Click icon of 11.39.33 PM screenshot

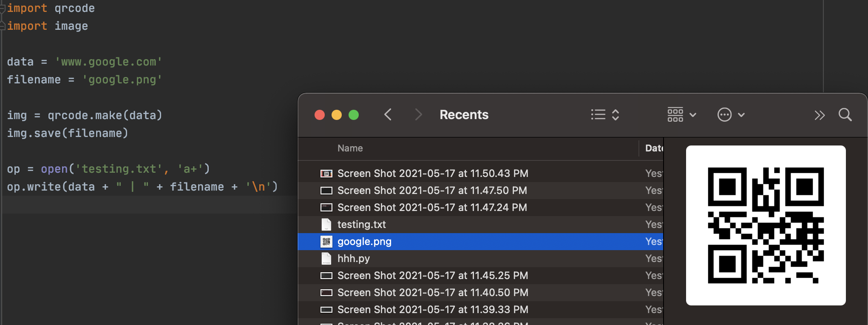[x=326, y=310]
